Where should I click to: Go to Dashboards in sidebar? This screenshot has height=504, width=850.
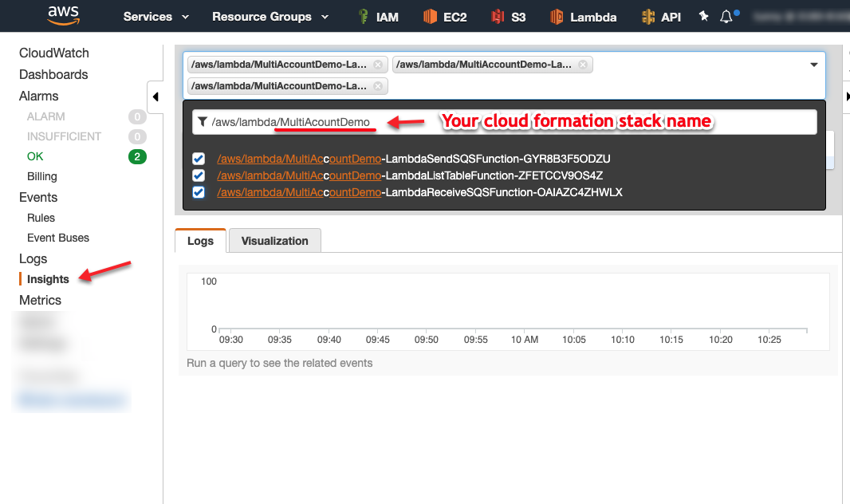53,75
